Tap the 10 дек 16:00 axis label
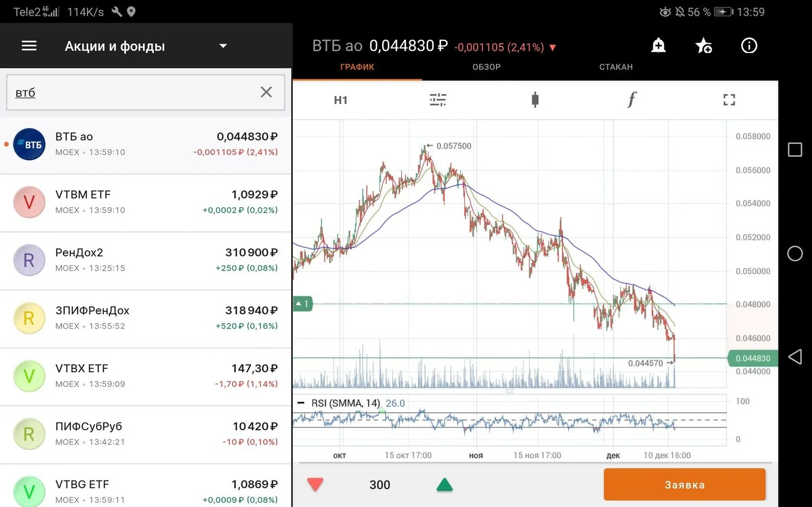Viewport: 812px width, 507px height. pyautogui.click(x=667, y=456)
